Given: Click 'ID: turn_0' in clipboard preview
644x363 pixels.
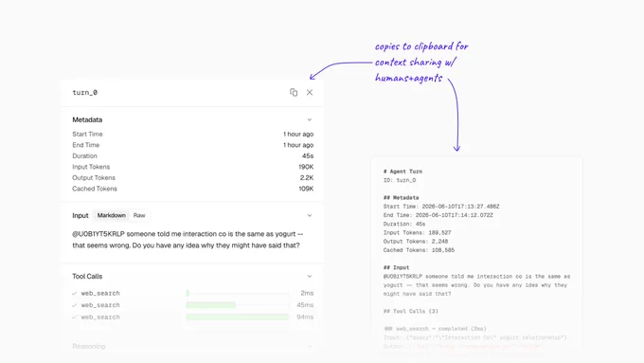Looking at the screenshot, I should 400,180.
